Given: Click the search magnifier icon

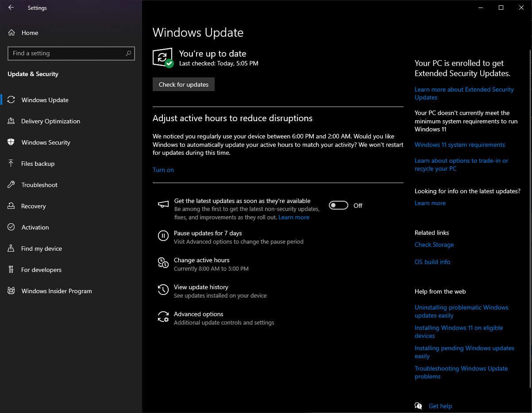Looking at the screenshot, I should pos(128,54).
